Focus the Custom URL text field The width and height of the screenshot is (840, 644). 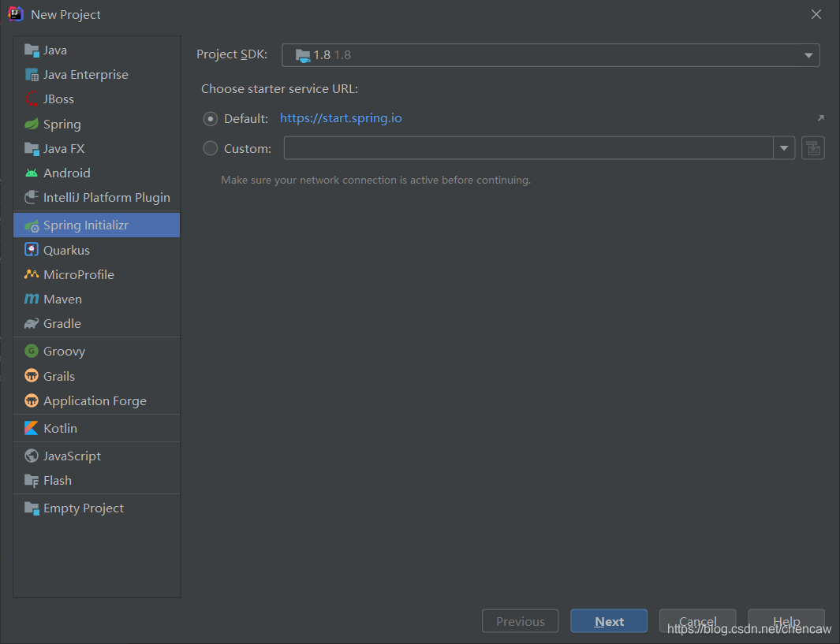point(528,148)
